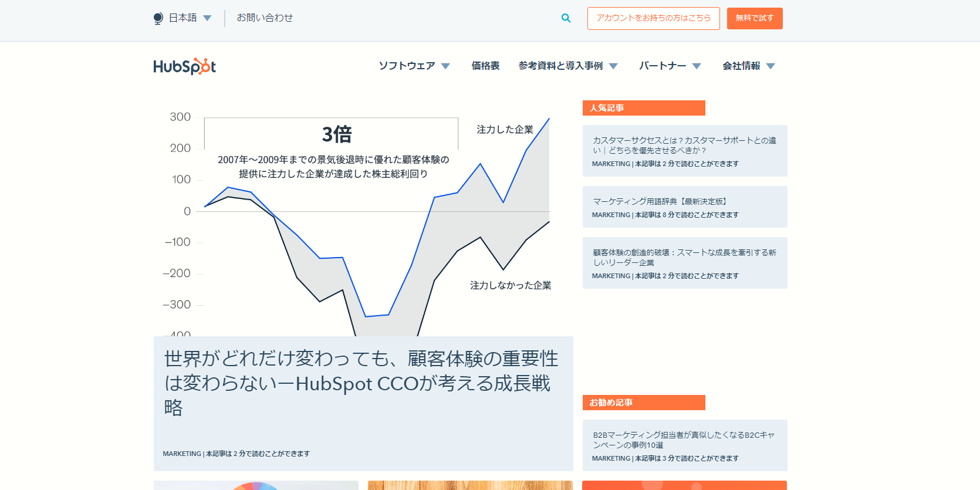Click the 注力した企業 chart label

click(505, 129)
